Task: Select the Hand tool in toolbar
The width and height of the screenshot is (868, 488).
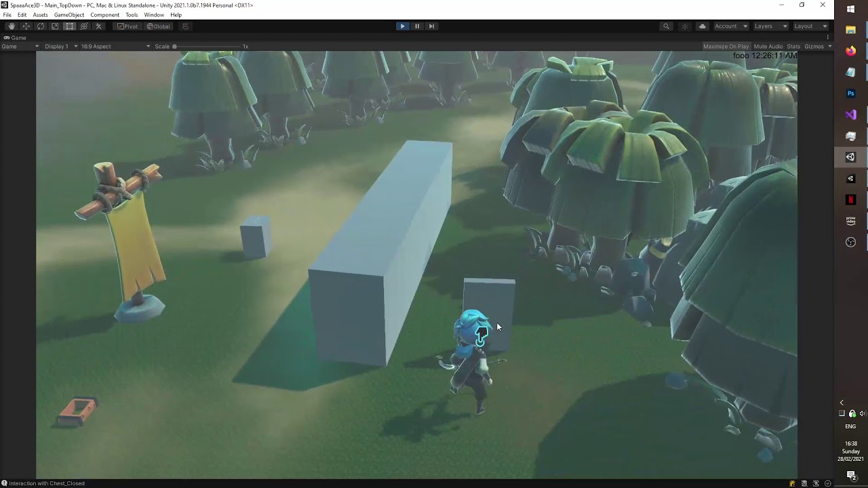Action: coord(12,26)
